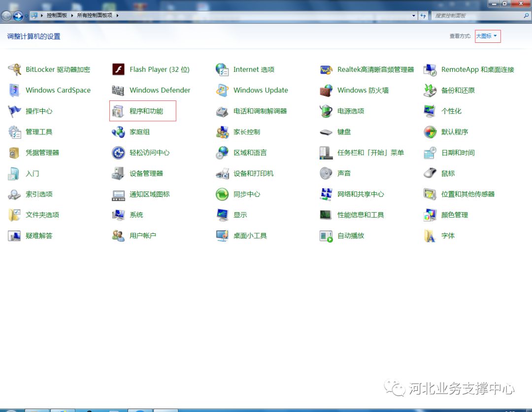Select the 控制面板 breadcrumb segment

click(x=57, y=16)
